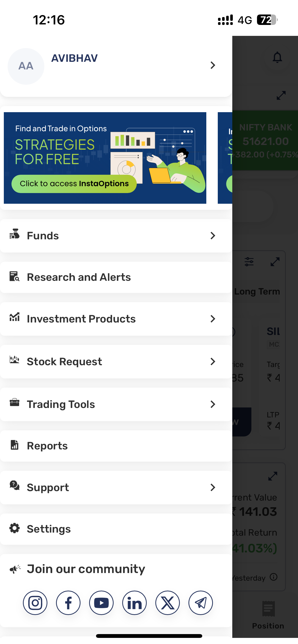Open the YouTube channel icon
This screenshot has width=298, height=644.
101,603
